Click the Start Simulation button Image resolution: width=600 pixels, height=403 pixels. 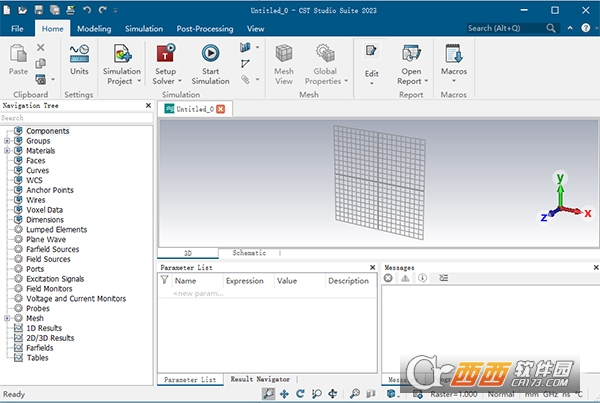(x=210, y=64)
